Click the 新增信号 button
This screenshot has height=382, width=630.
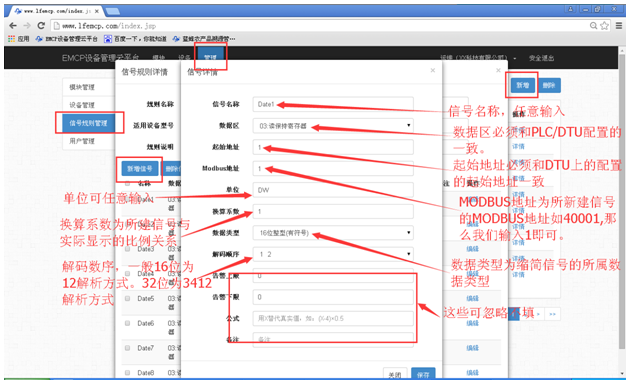coord(140,169)
